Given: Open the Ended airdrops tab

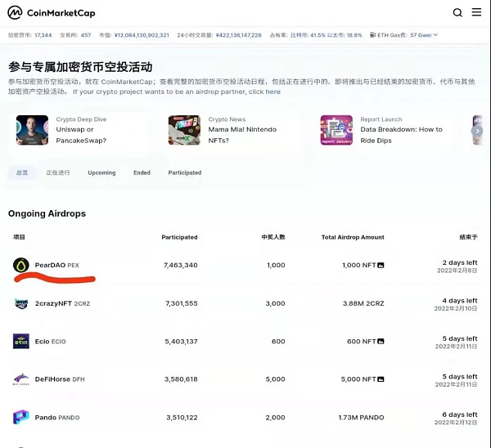Looking at the screenshot, I should pyautogui.click(x=142, y=172).
